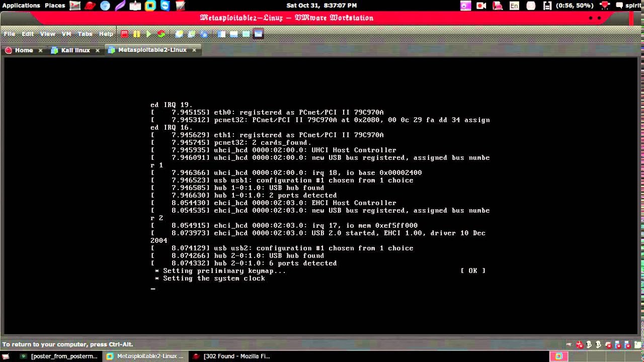Click the thumbnail bar toolbar icon

click(x=234, y=34)
